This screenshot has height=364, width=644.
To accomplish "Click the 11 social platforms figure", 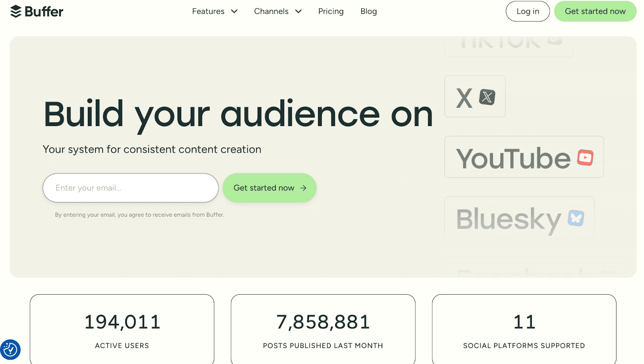I will [524, 322].
